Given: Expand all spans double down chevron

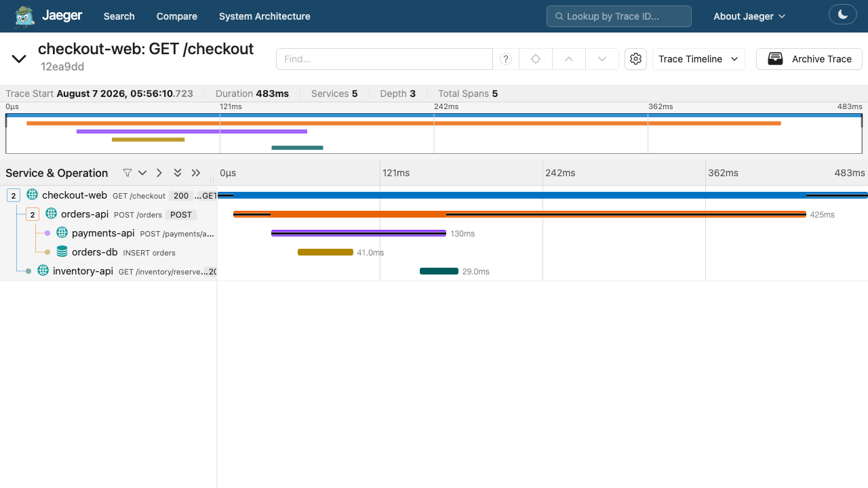Looking at the screenshot, I should [x=178, y=173].
